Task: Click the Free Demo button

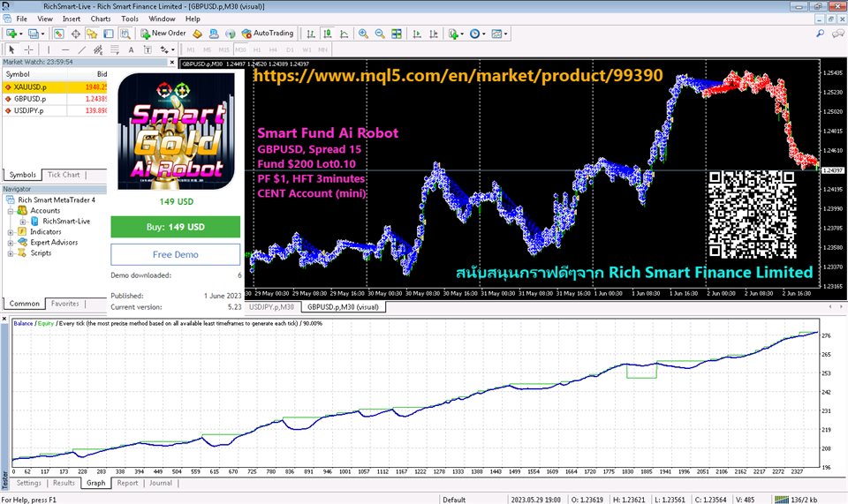Action: pyautogui.click(x=175, y=254)
